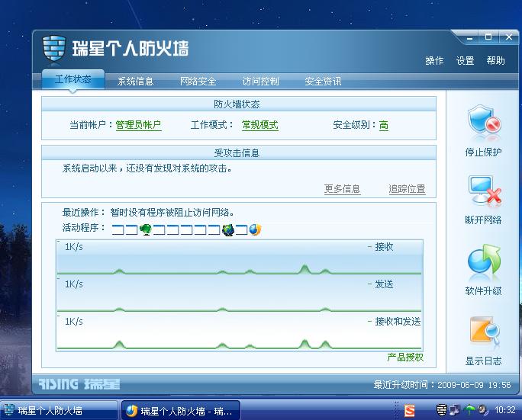The height and width of the screenshot is (420, 522).
Task: Open the 帮助 menu
Action: [496, 61]
